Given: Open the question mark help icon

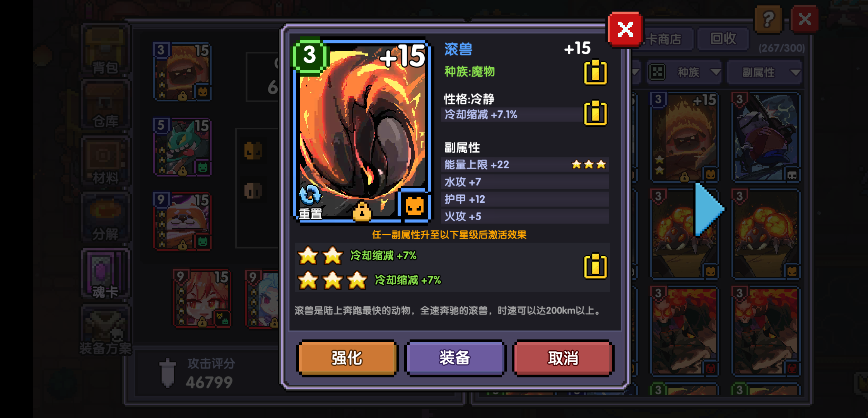Looking at the screenshot, I should pos(768,19).
